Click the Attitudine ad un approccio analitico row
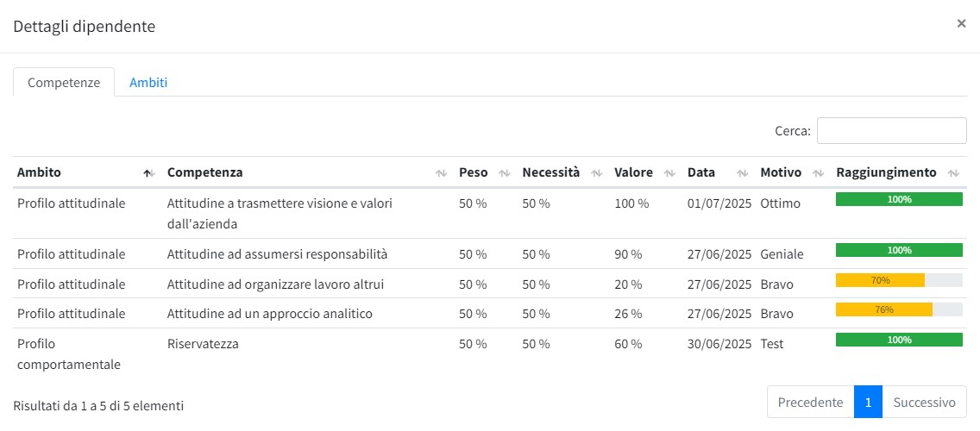This screenshot has width=980, height=431. point(269,314)
